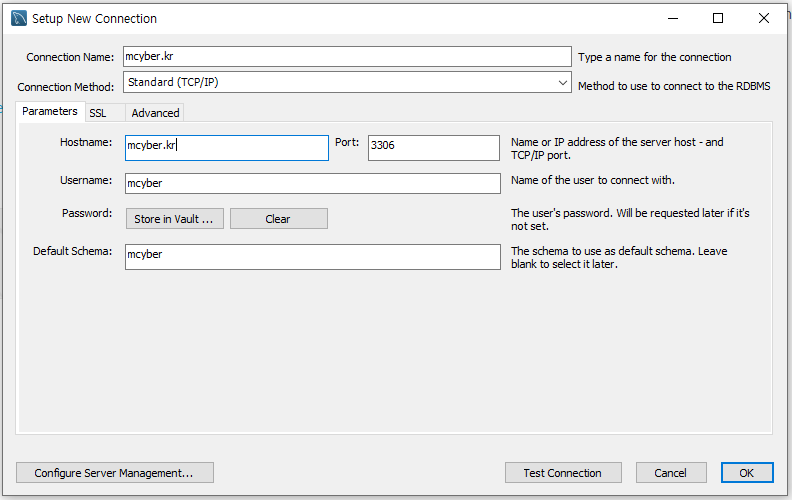Image resolution: width=792 pixels, height=500 pixels.
Task: Click the 'Port:' label
Action: pos(347,142)
